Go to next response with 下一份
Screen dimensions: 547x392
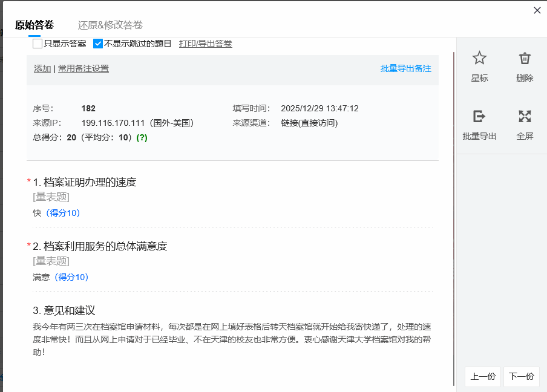click(x=521, y=376)
